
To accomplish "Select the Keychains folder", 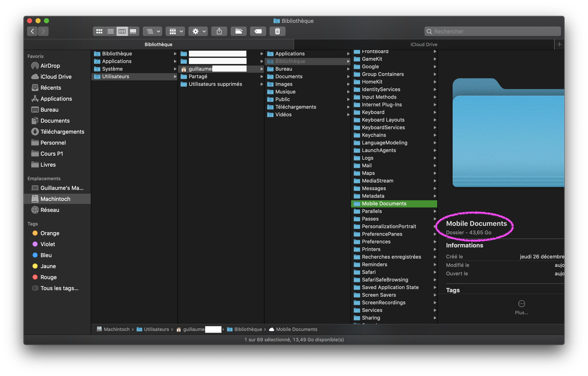I will tap(374, 135).
